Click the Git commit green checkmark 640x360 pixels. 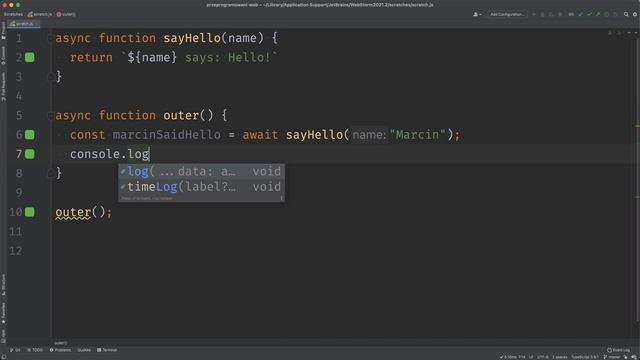(589, 14)
